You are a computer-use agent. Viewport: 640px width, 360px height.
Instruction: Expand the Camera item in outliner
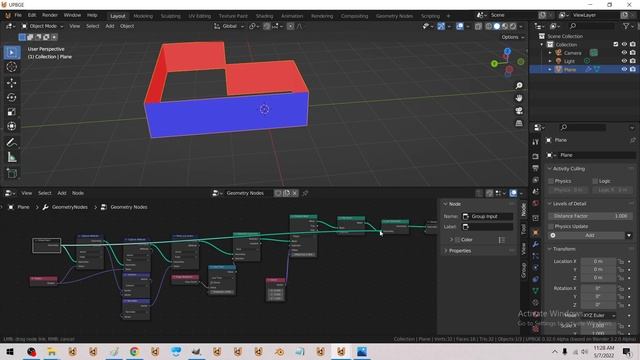(550, 53)
